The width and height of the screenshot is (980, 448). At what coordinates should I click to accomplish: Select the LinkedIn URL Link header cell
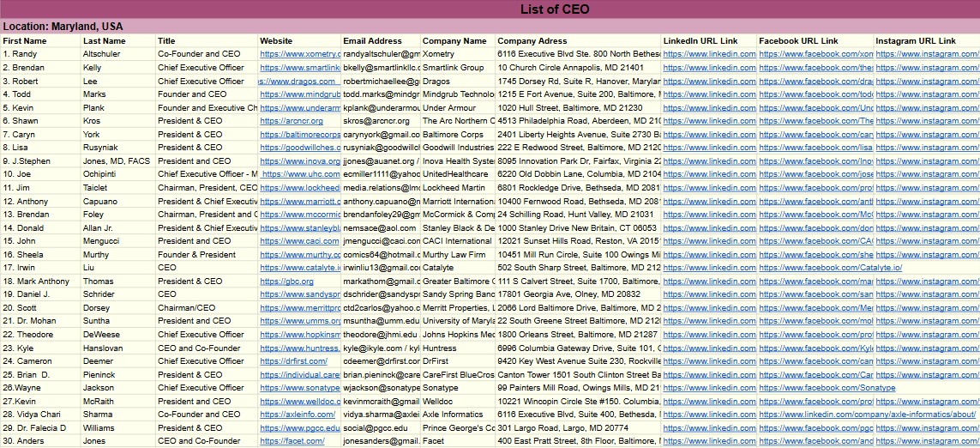(x=709, y=40)
